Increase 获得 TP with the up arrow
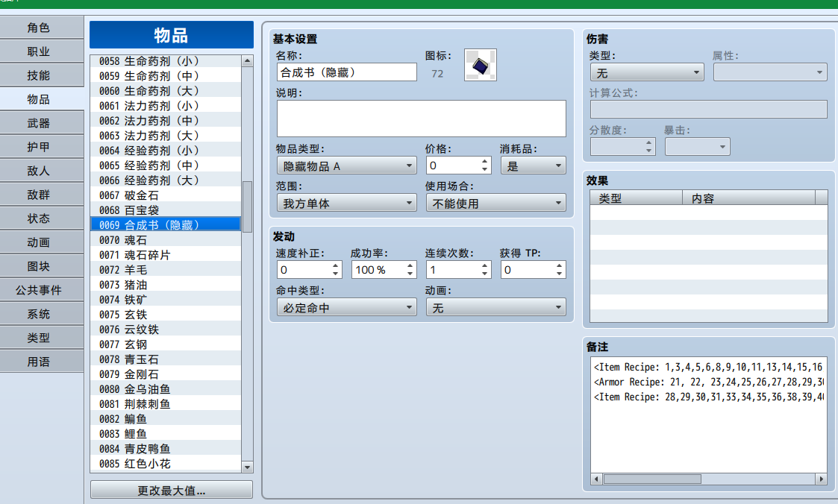 click(x=559, y=265)
